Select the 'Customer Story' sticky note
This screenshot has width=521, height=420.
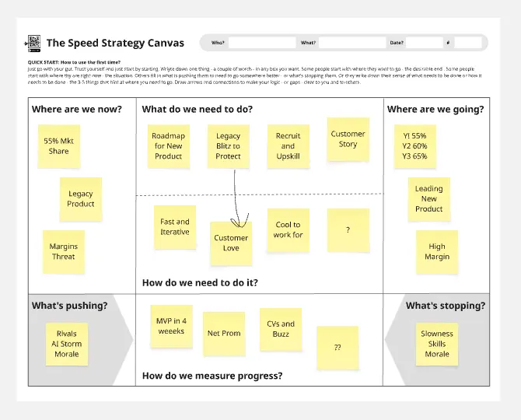click(x=348, y=140)
